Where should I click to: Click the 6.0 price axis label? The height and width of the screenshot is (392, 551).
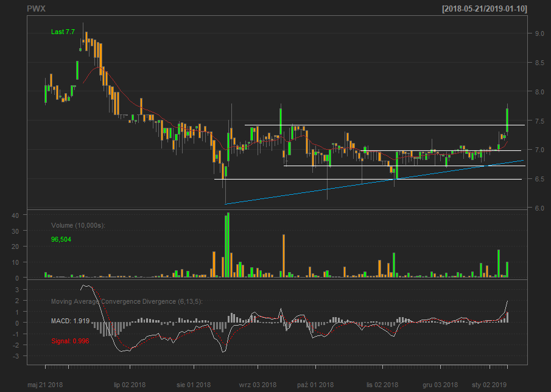tap(539, 208)
